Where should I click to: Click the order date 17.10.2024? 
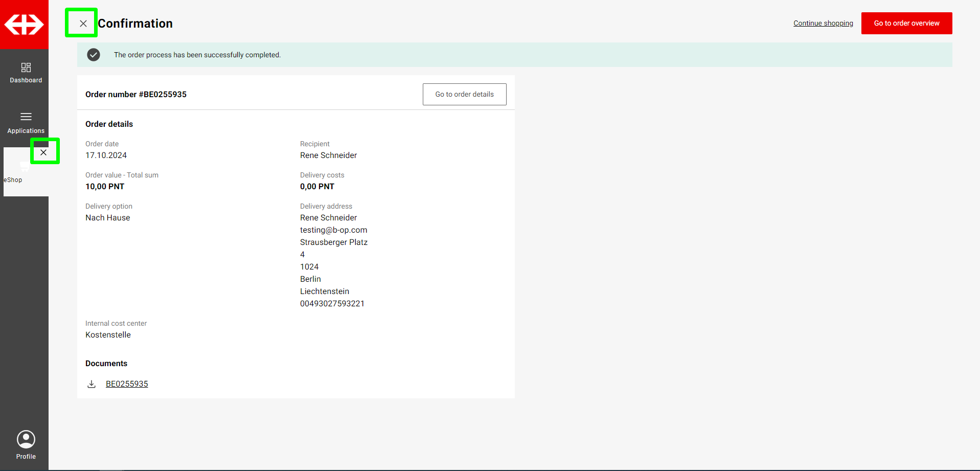coord(106,155)
